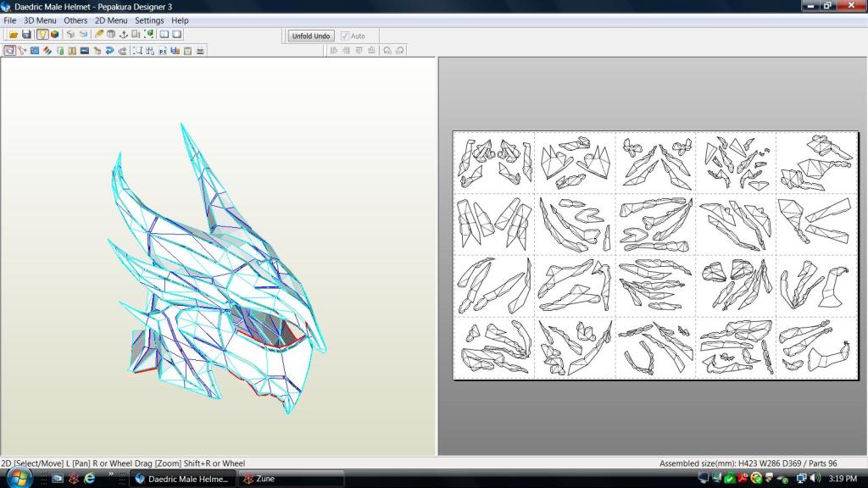Select the join/disjoin edge tool icon
868x488 pixels.
[22, 50]
